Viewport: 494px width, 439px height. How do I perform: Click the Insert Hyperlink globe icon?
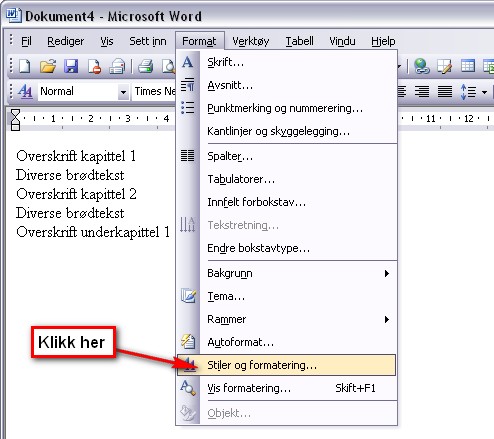(421, 66)
